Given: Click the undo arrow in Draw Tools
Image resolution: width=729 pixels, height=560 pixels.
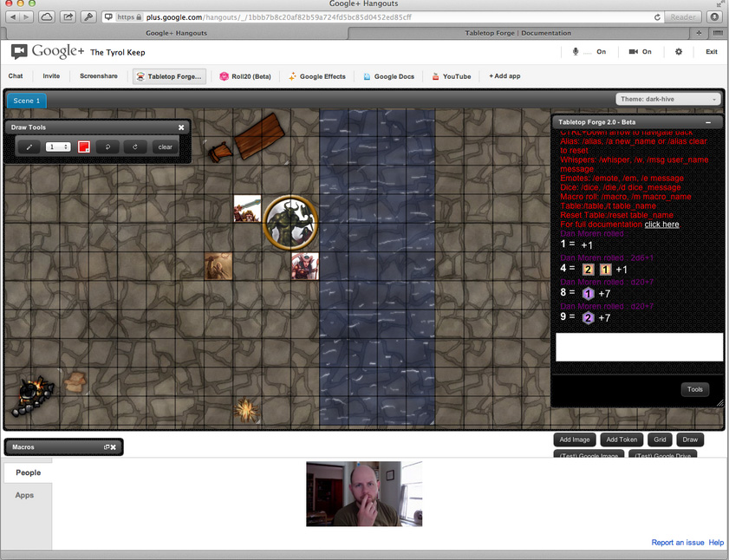Looking at the screenshot, I should point(107,147).
